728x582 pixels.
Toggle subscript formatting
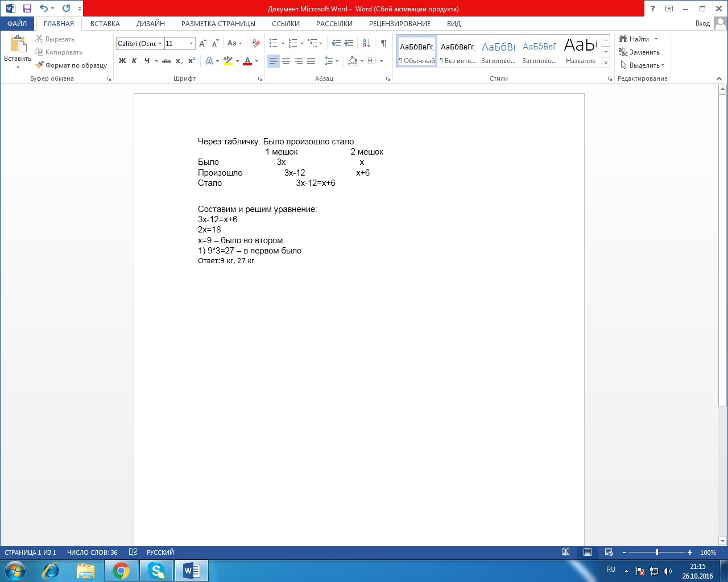(179, 61)
